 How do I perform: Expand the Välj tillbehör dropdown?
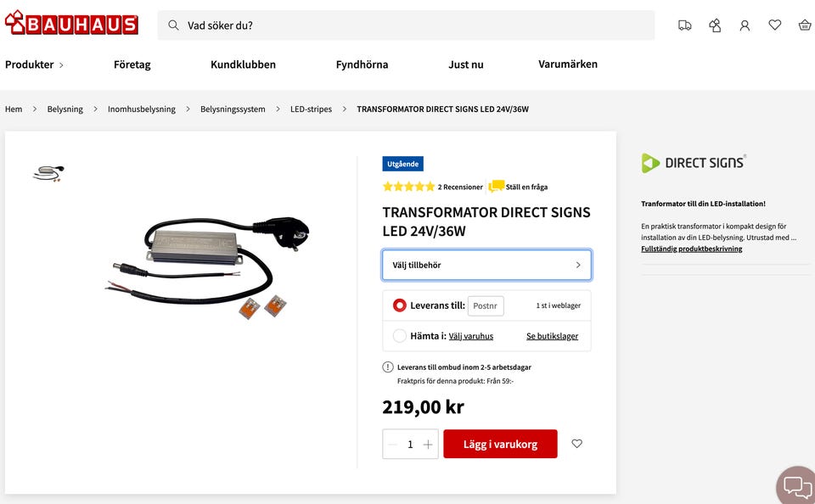click(486, 265)
